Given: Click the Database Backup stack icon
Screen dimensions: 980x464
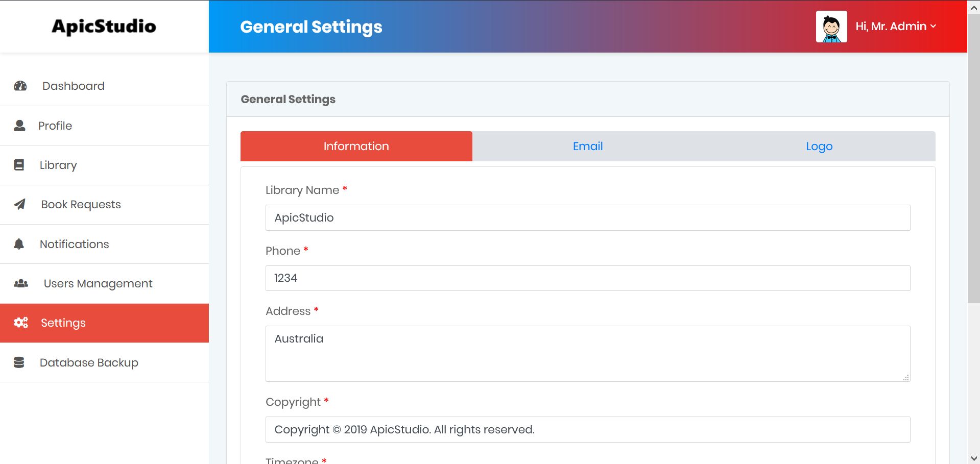Looking at the screenshot, I should coord(19,362).
